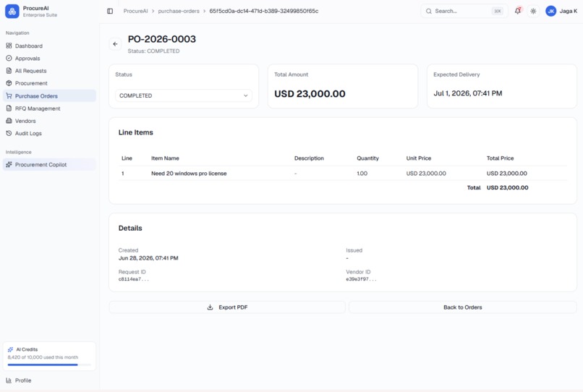
Task: Open Profile from the sidebar
Action: point(49,380)
